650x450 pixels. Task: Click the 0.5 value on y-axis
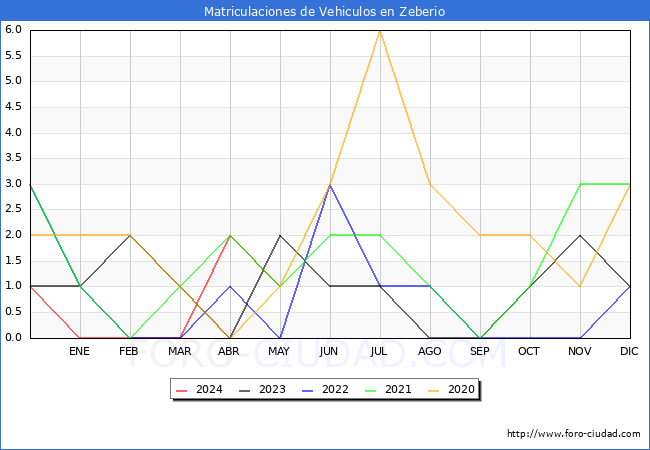(13, 311)
